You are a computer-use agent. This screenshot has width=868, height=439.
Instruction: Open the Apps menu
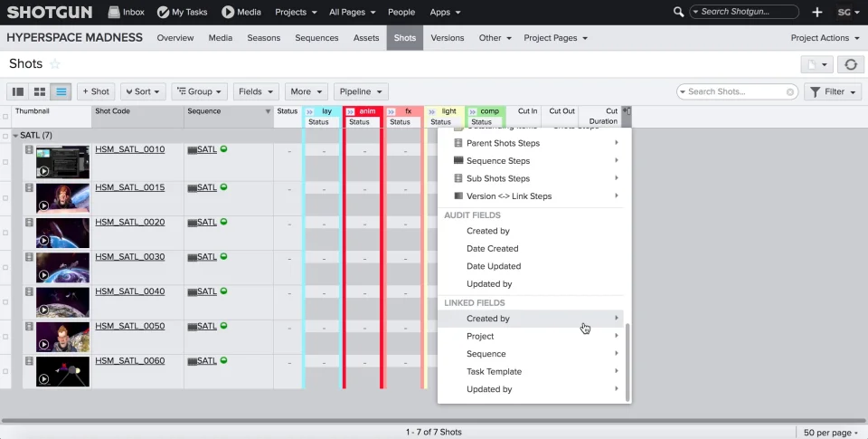(x=445, y=12)
